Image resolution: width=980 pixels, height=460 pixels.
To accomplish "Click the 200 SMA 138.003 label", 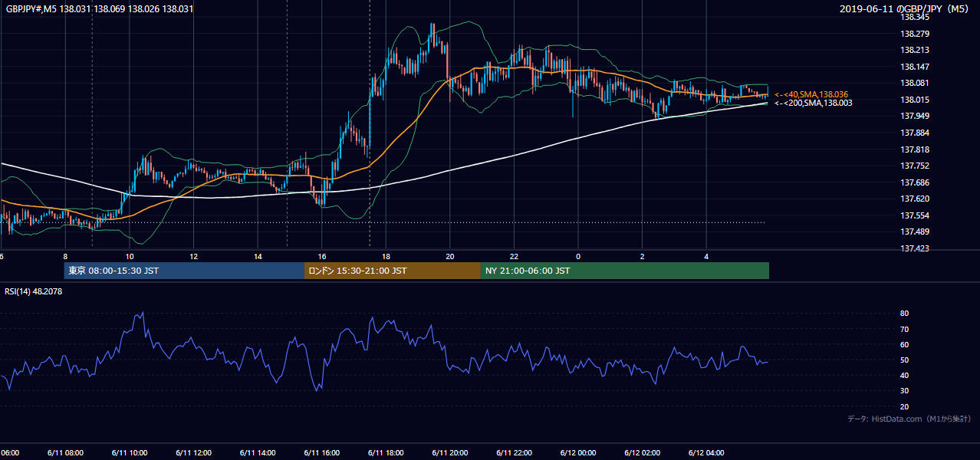I will point(814,103).
